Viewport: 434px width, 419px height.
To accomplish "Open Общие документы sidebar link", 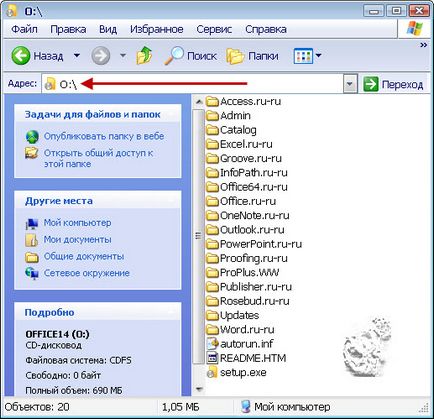I will tap(84, 256).
